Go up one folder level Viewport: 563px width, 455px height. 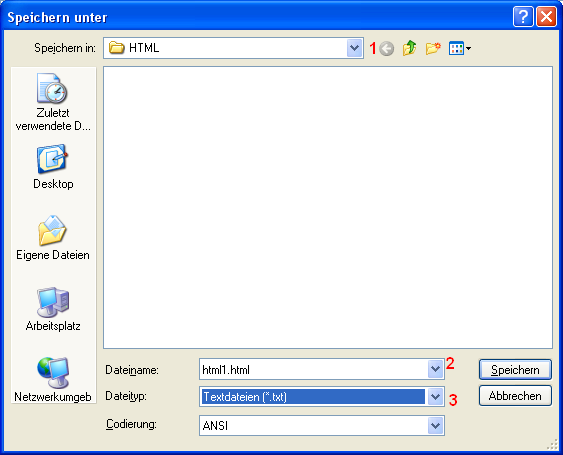tap(410, 48)
